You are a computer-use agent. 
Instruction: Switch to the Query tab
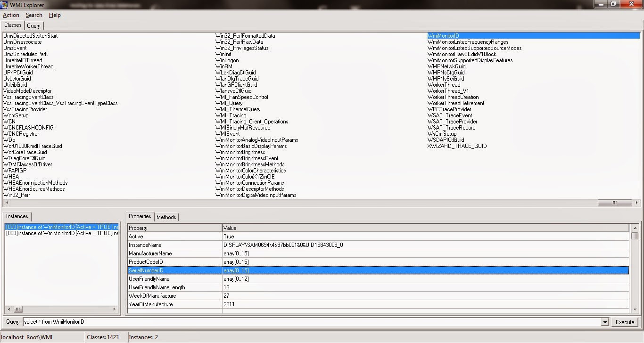click(x=33, y=25)
